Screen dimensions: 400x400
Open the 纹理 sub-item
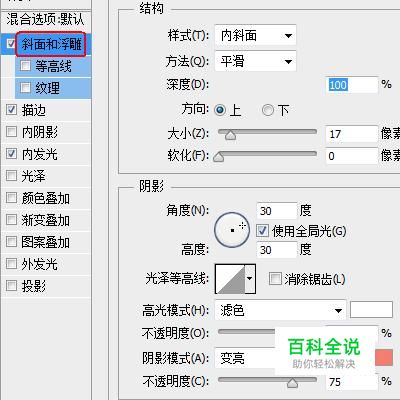tap(48, 88)
